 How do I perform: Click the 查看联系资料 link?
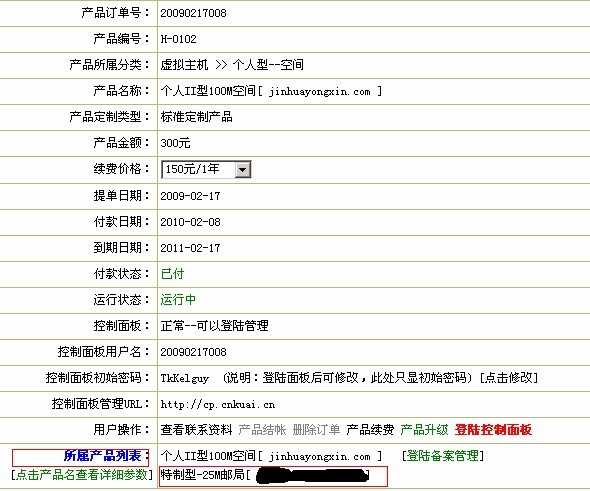[x=196, y=430]
